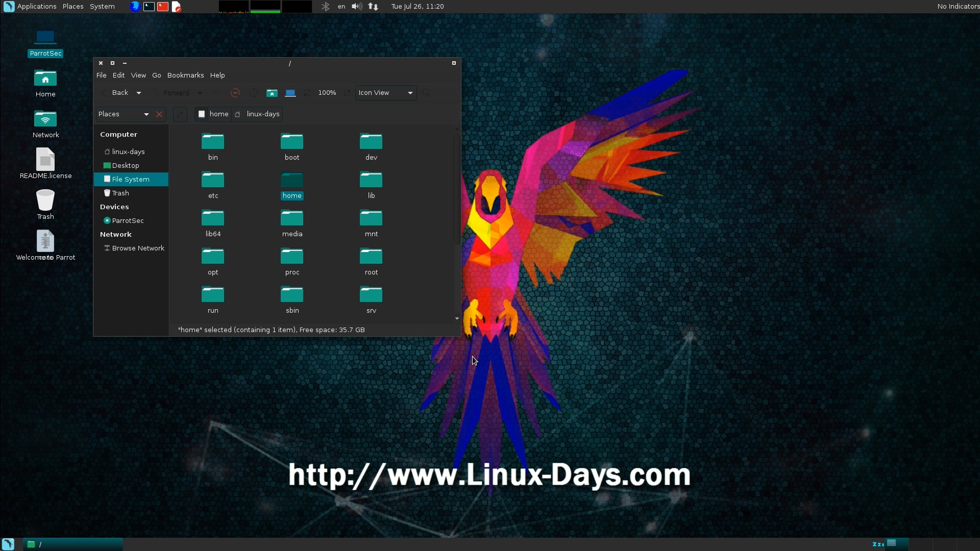The image size is (980, 551).
Task: Click the 100% zoom level button
Action: click(327, 93)
